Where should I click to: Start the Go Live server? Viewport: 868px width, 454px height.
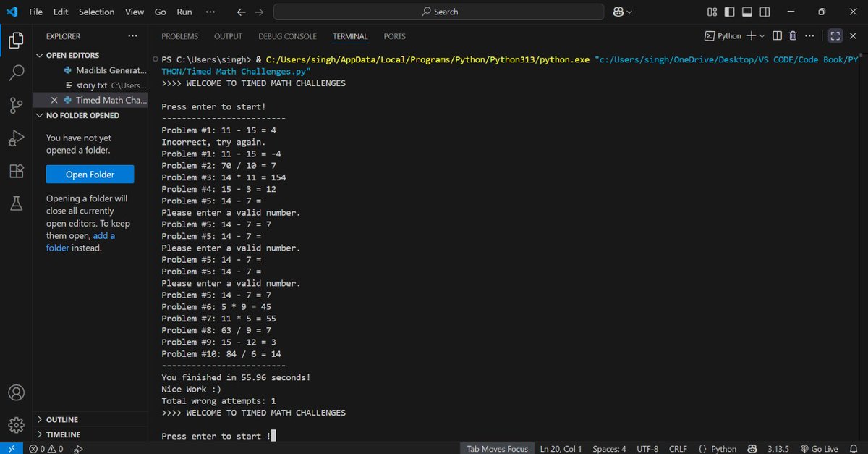pyautogui.click(x=819, y=449)
